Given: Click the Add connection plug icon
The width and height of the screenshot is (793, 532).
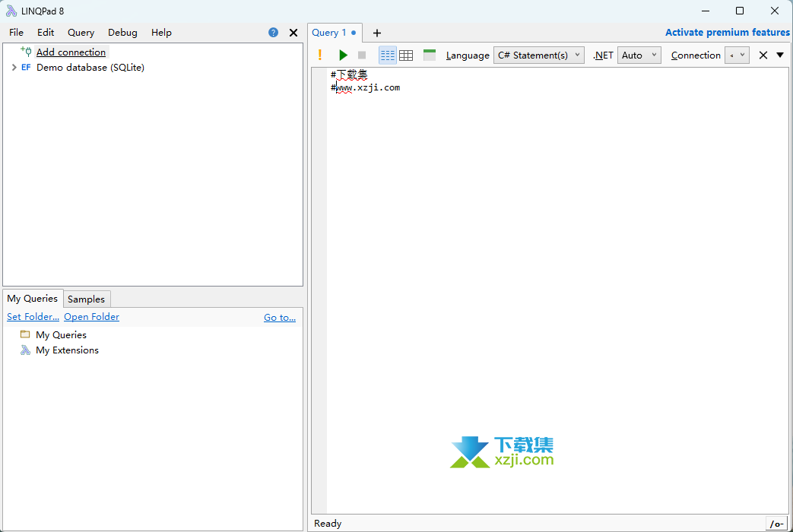Looking at the screenshot, I should pos(26,51).
